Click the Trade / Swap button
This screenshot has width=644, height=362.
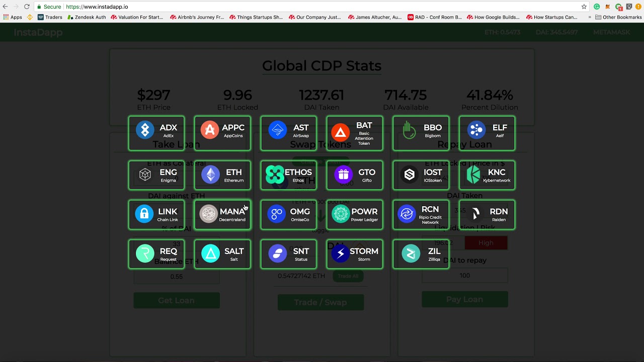tap(320, 302)
